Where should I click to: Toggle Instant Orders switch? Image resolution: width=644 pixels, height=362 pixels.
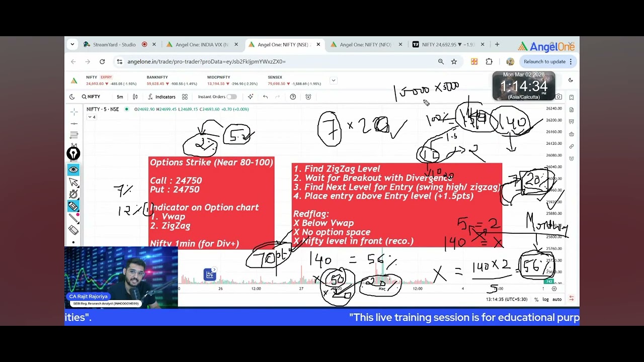(x=231, y=97)
